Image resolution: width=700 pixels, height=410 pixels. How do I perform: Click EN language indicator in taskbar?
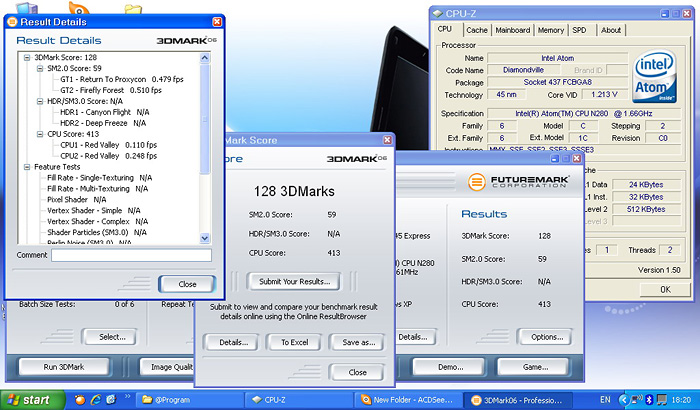[x=605, y=400]
